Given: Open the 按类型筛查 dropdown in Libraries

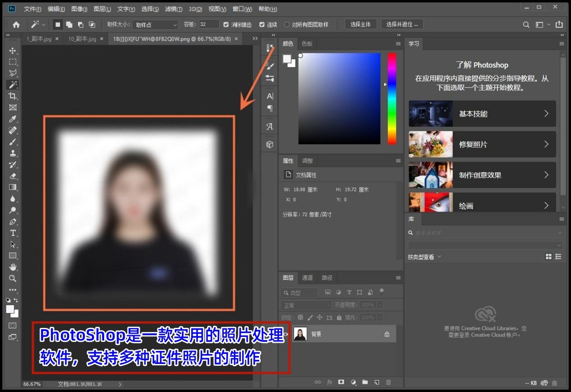Looking at the screenshot, I should coord(424,256).
